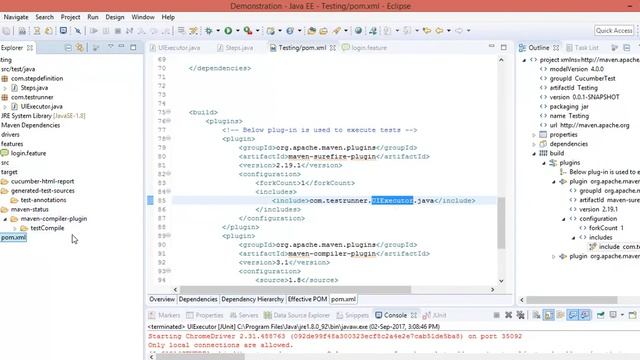
Task: Open the Effective POM tab
Action: 307,299
